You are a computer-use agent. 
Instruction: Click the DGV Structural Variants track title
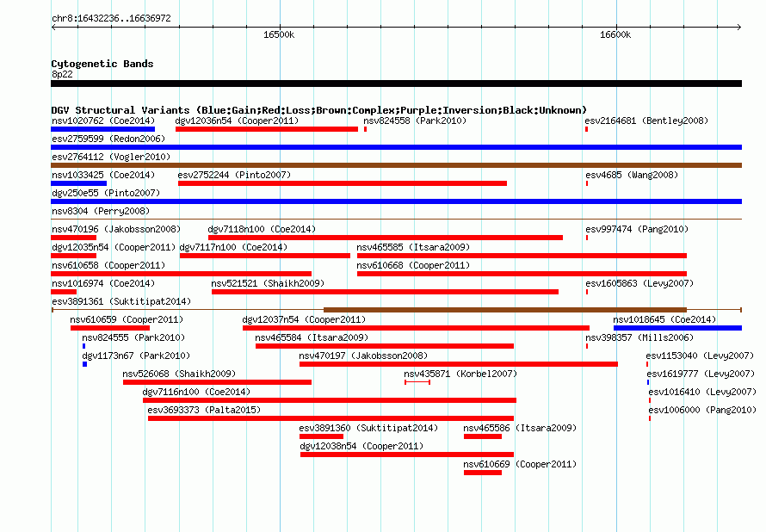[319, 110]
